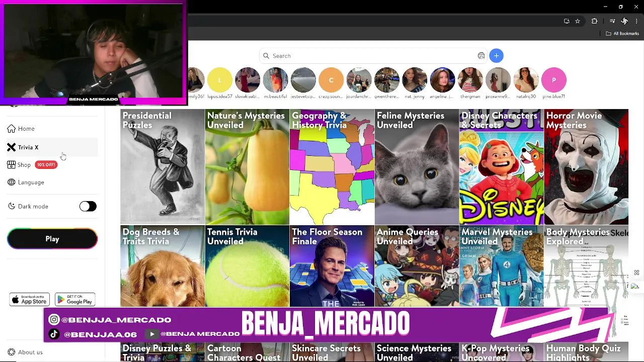Open proxanne9 profile avatar
Screen dimensions: 644x362
tap(498, 80)
